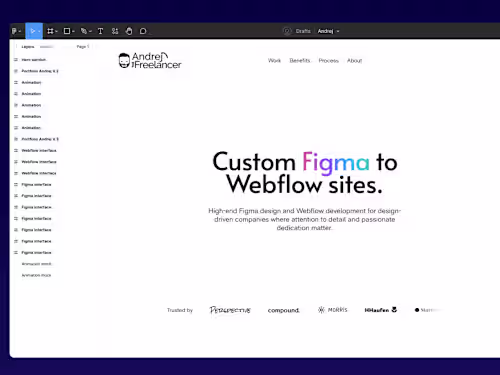
Task: Select the first Figma Interface layer
Action: (x=36, y=184)
